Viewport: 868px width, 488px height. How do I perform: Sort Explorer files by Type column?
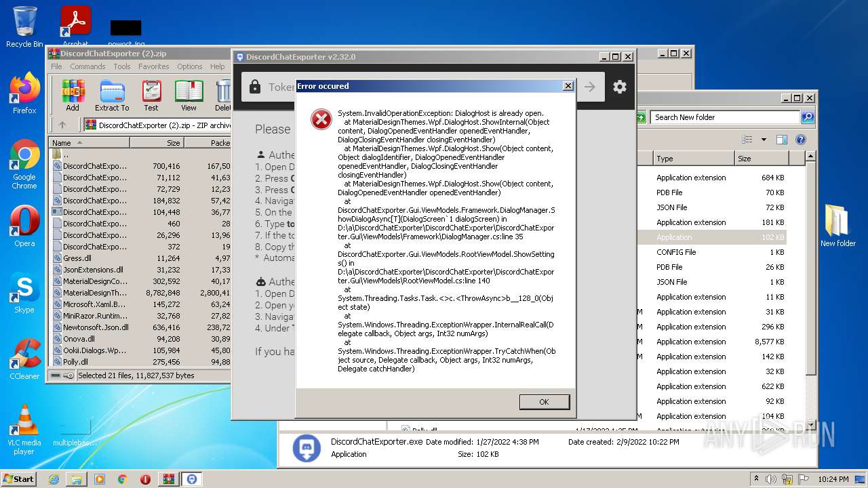694,159
